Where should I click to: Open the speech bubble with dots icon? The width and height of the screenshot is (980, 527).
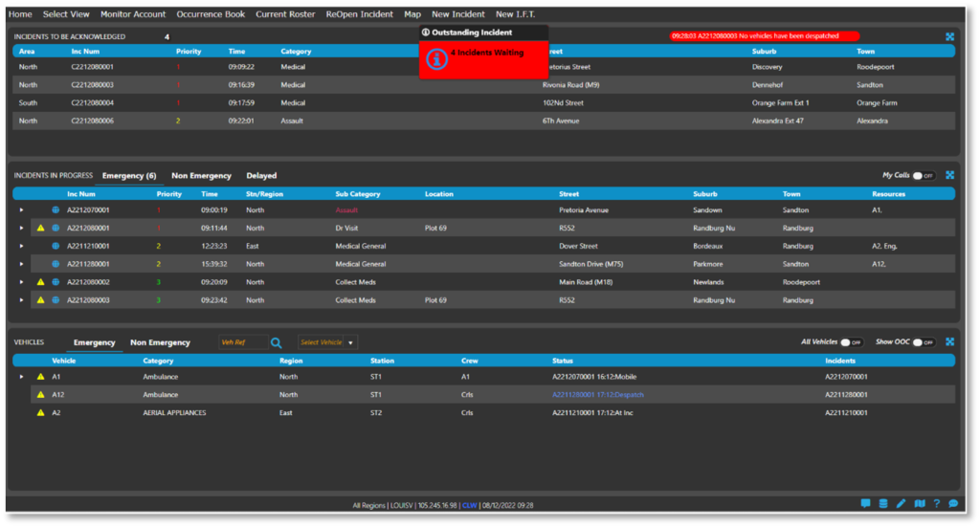tap(953, 503)
